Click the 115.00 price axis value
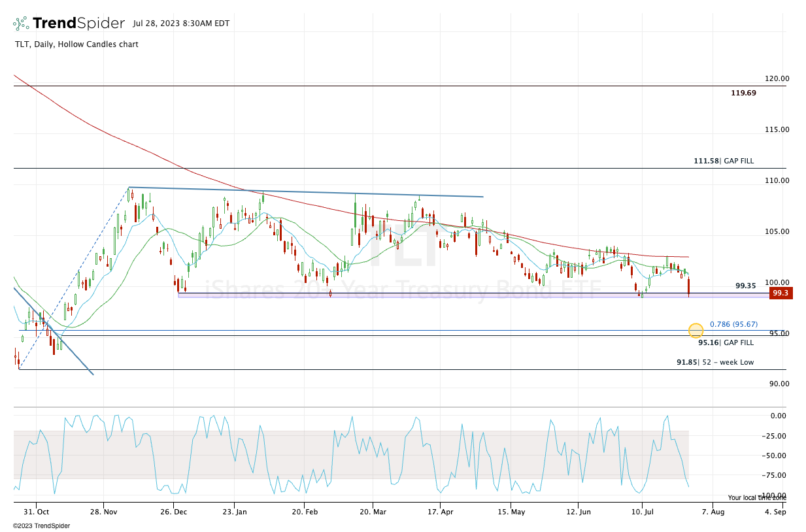The width and height of the screenshot is (806, 532). click(x=777, y=129)
